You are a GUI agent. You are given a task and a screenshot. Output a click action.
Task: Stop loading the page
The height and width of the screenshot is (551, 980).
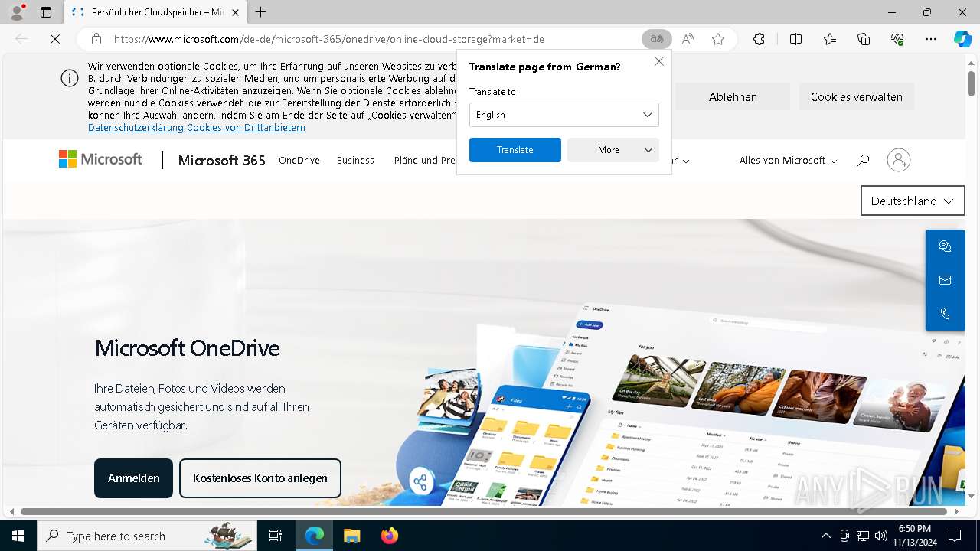tap(55, 39)
